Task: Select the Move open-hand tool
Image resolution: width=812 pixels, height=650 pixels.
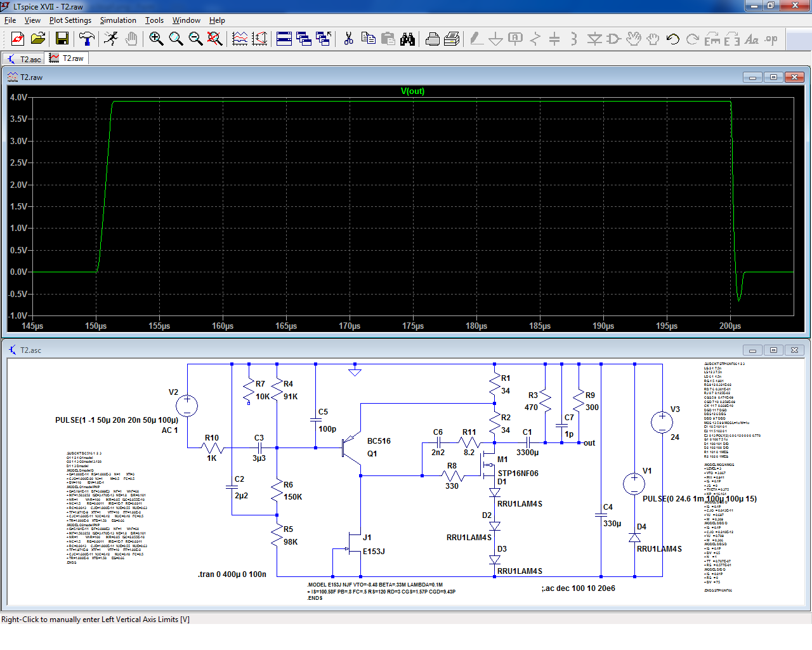Action: (x=634, y=39)
